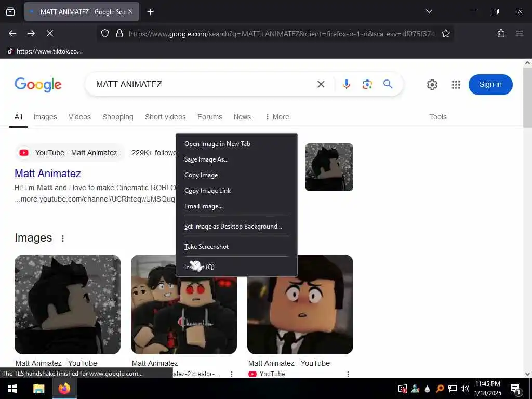Open 'Matt Animatez' caption of middle image
The image size is (532, 399).
pyautogui.click(x=155, y=363)
